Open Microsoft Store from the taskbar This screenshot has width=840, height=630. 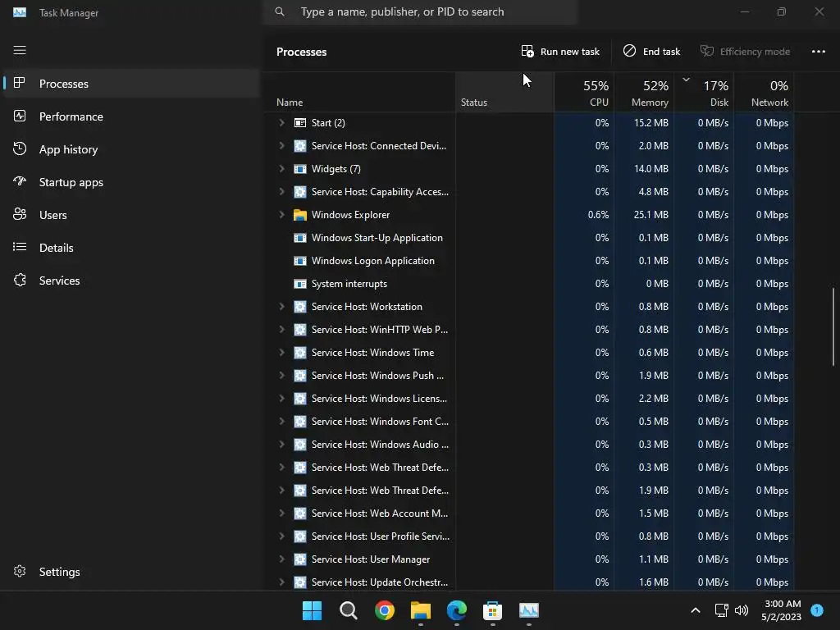492,610
